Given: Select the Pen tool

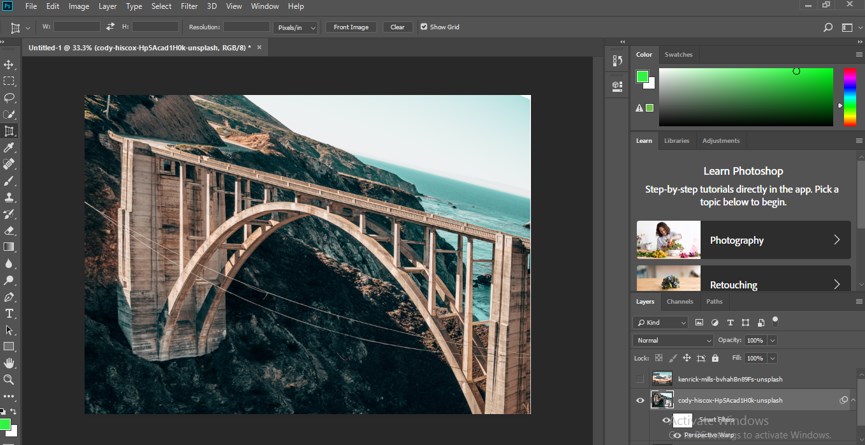Looking at the screenshot, I should 9,297.
